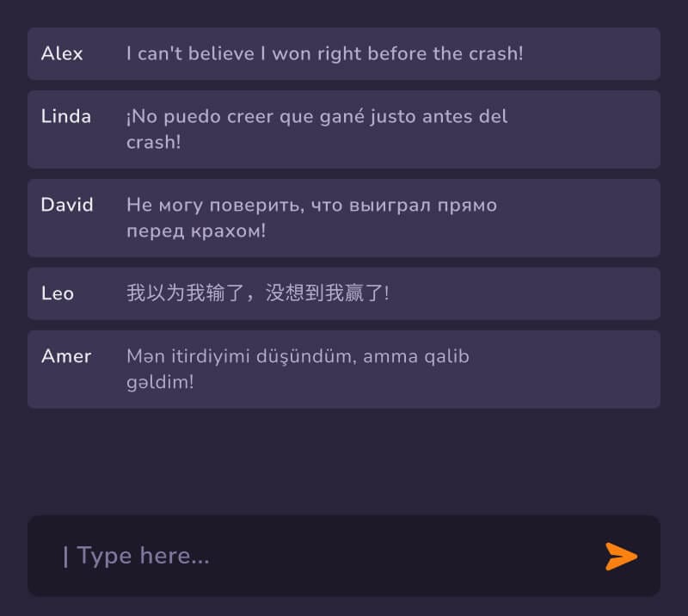The height and width of the screenshot is (616, 688).
Task: Click the word 'gəldim!' in Amer's message
Action: tap(160, 383)
